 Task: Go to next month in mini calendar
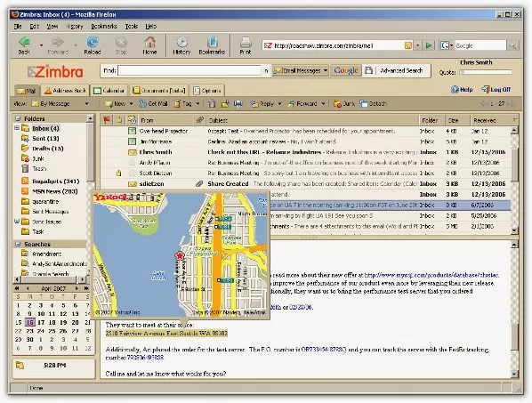click(x=77, y=288)
